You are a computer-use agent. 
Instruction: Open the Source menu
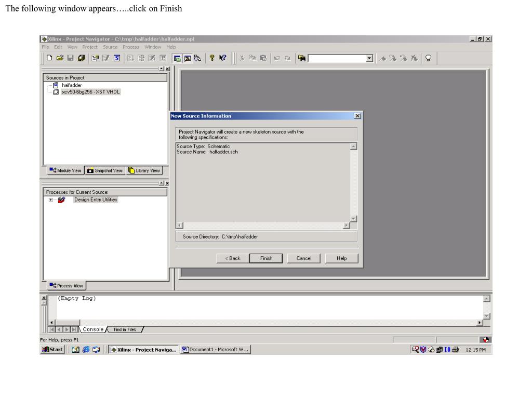110,47
